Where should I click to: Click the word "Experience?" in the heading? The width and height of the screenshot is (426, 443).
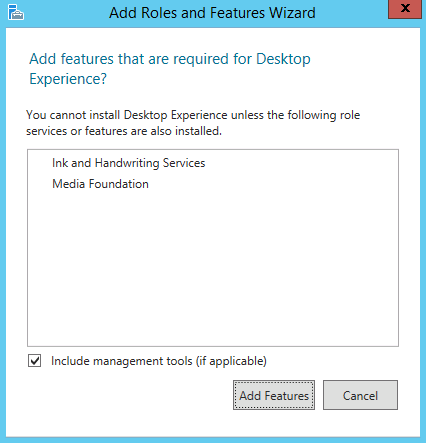pos(68,79)
